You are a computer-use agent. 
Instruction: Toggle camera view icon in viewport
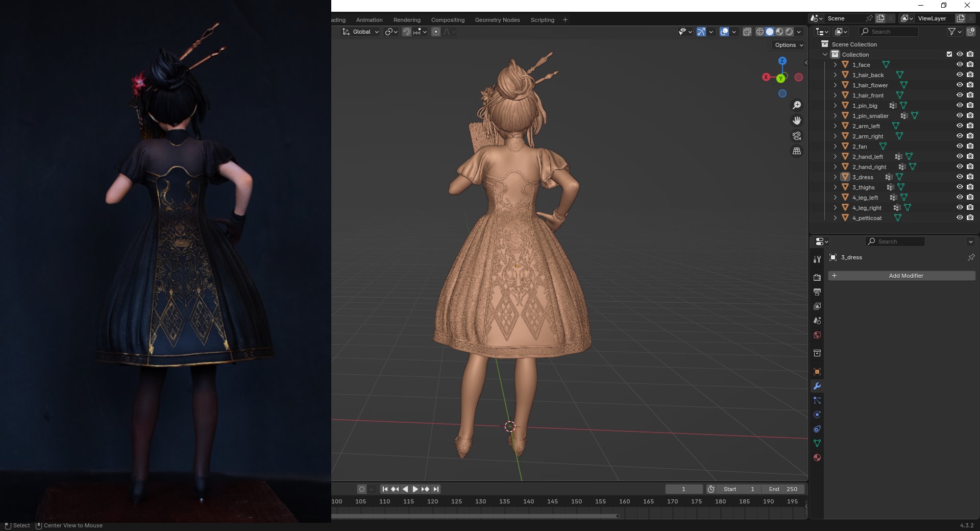coord(796,136)
